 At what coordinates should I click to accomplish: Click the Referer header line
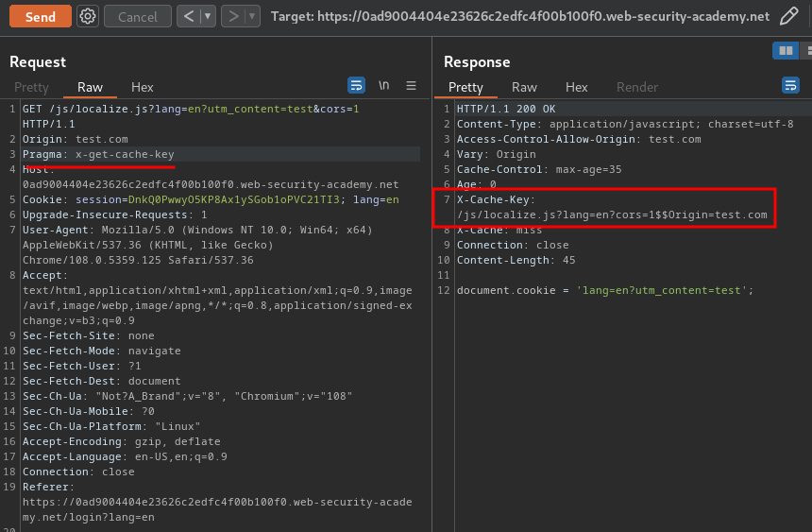point(217,502)
